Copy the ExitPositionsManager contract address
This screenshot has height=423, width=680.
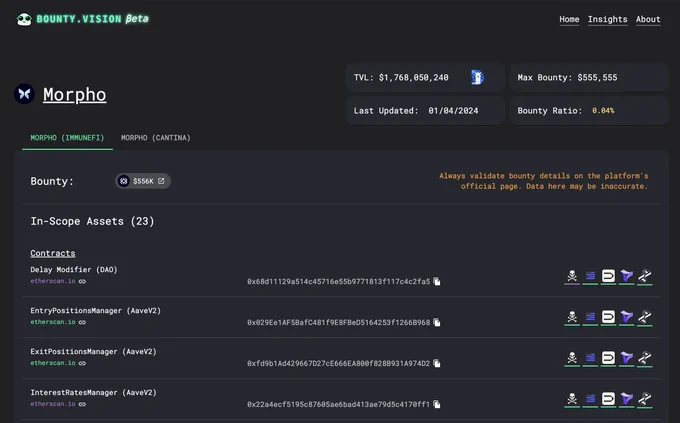click(x=437, y=363)
